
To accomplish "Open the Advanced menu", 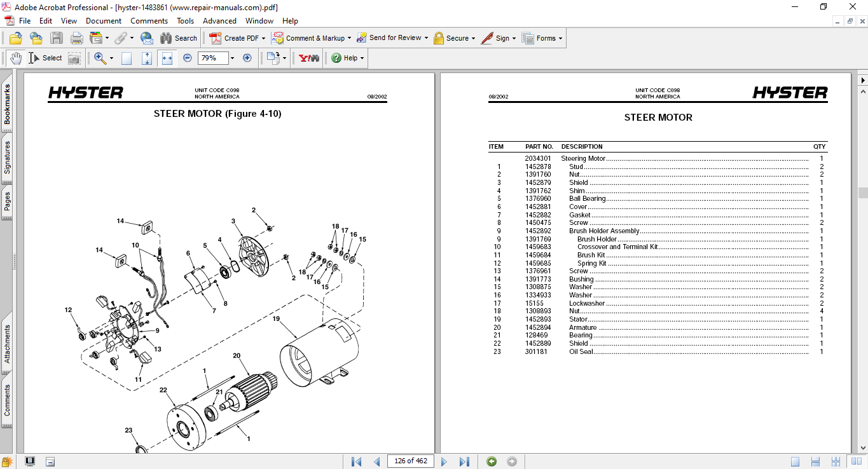I will point(219,21).
